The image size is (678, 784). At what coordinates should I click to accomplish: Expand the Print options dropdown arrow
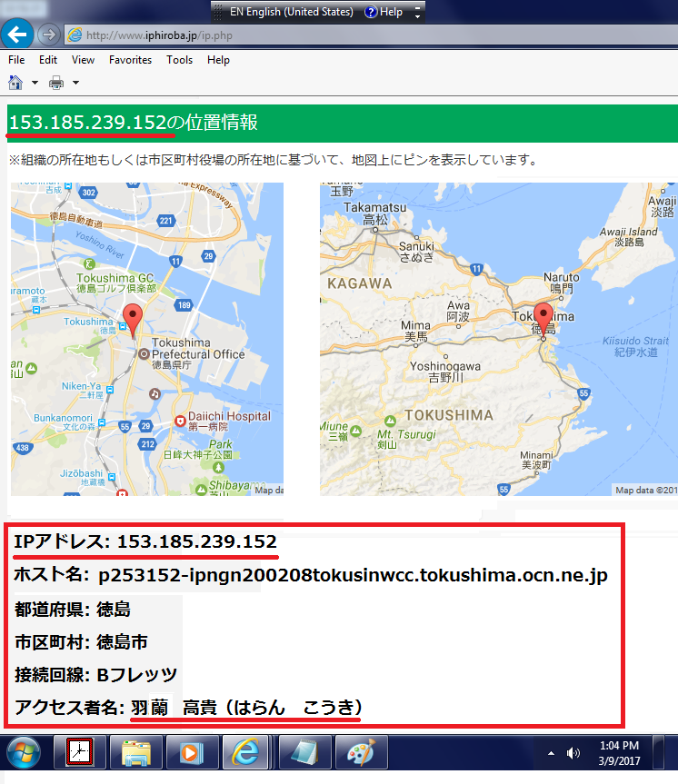coord(75,83)
